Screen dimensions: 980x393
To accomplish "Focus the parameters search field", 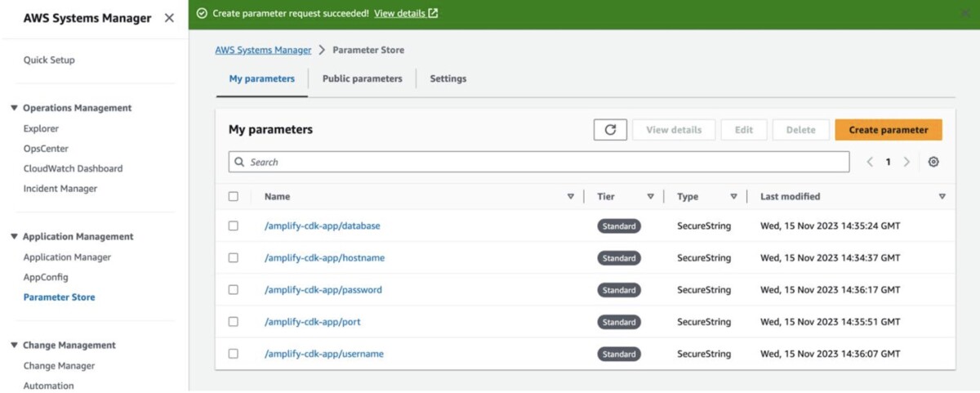I will pos(539,162).
